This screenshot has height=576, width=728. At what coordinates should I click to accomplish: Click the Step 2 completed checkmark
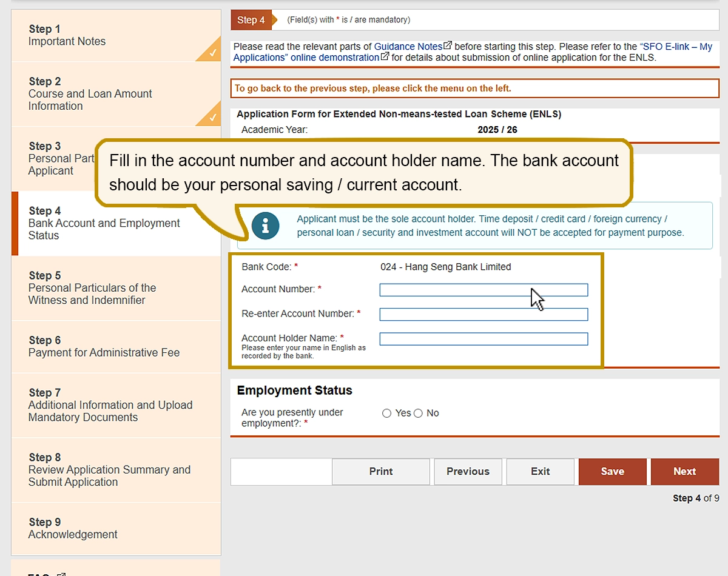pos(212,118)
